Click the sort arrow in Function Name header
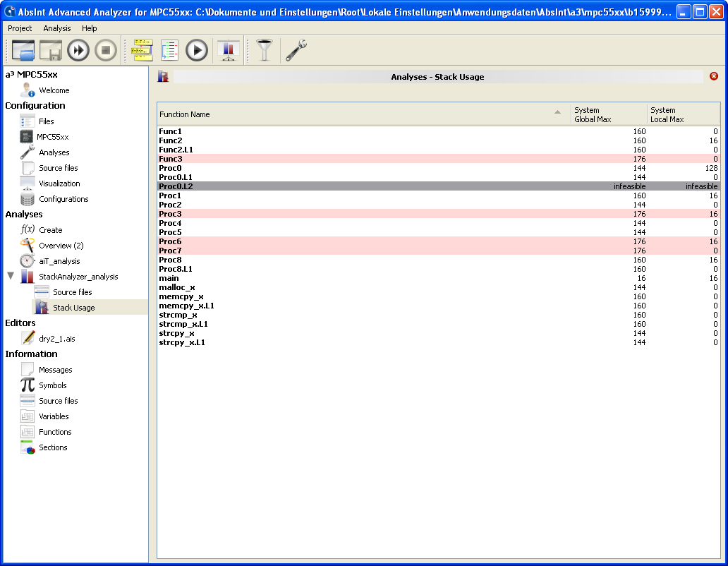728x566 pixels. pyautogui.click(x=557, y=112)
